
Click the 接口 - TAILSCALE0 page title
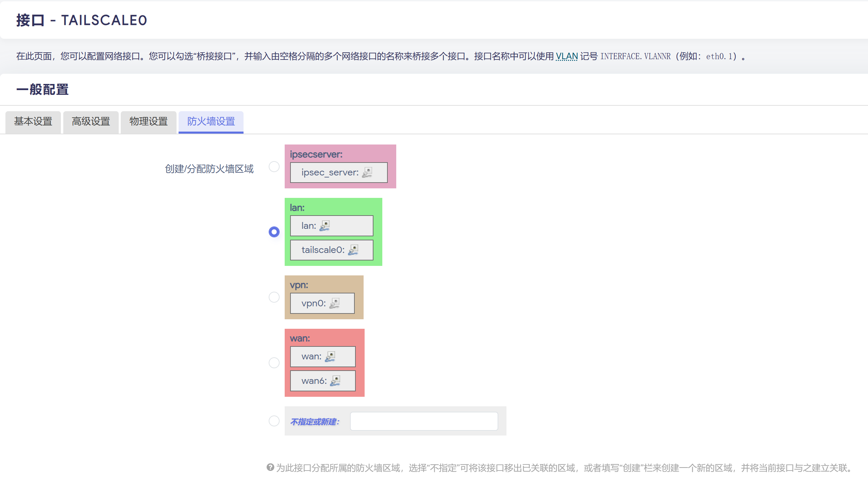pyautogui.click(x=82, y=20)
